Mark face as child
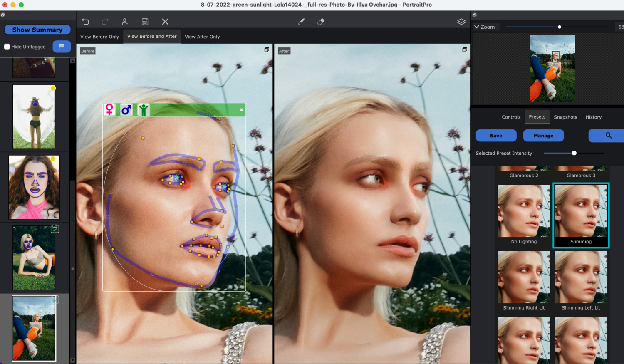The width and height of the screenshot is (624, 364). (144, 110)
